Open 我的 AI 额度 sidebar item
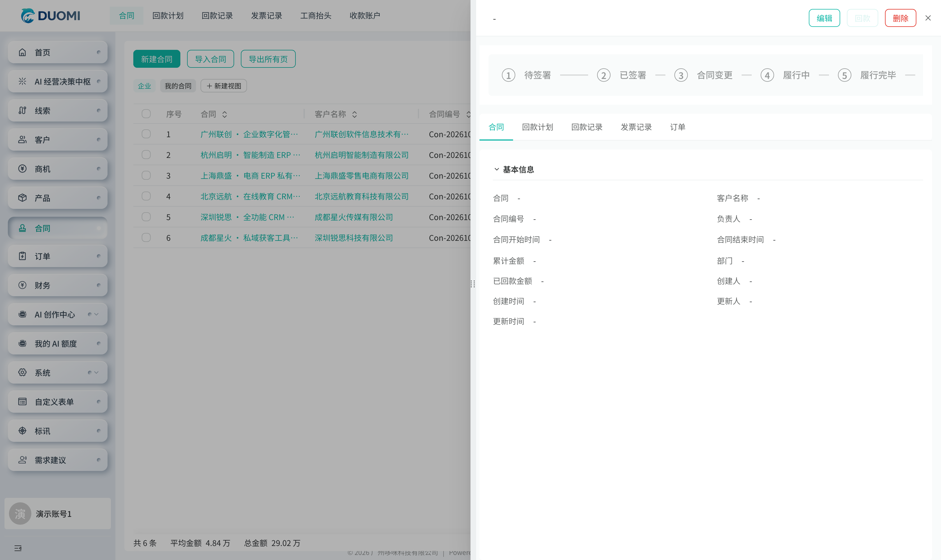 pyautogui.click(x=57, y=343)
